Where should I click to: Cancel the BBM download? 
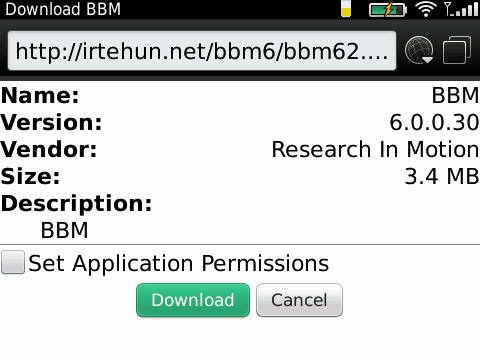[299, 300]
